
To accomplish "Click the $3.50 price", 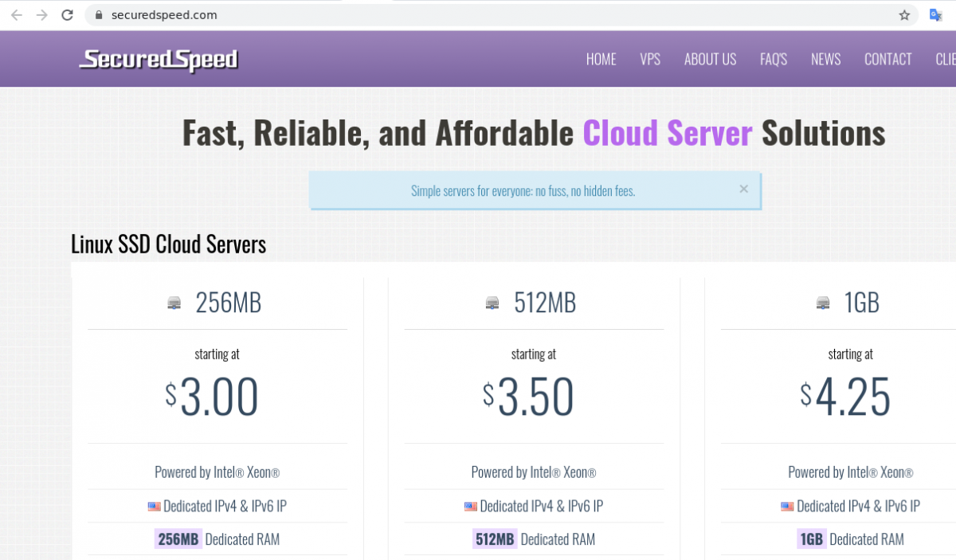I will tap(528, 397).
